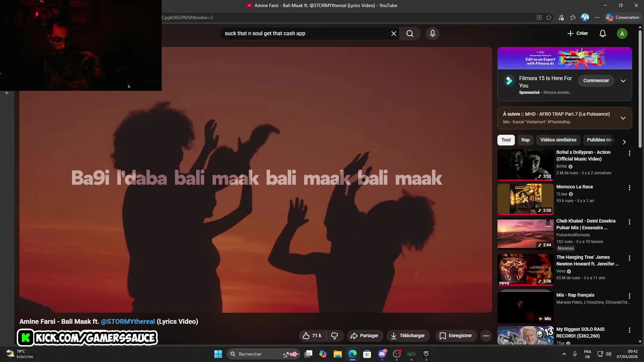Open options for Mix - Rap français

coord(629,296)
